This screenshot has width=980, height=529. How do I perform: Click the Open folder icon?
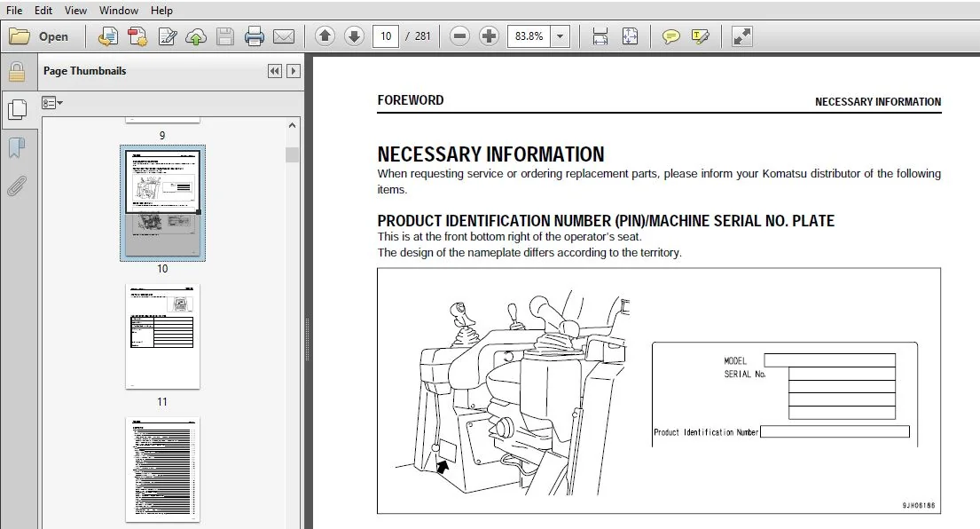pos(20,36)
